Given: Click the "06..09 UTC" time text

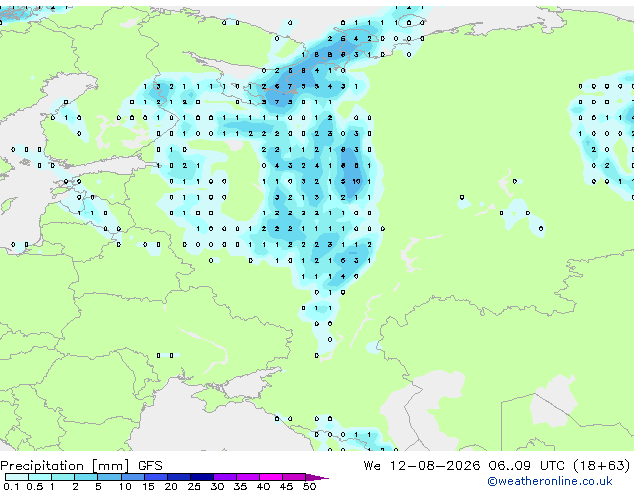Looking at the screenshot, I should click(526, 466).
